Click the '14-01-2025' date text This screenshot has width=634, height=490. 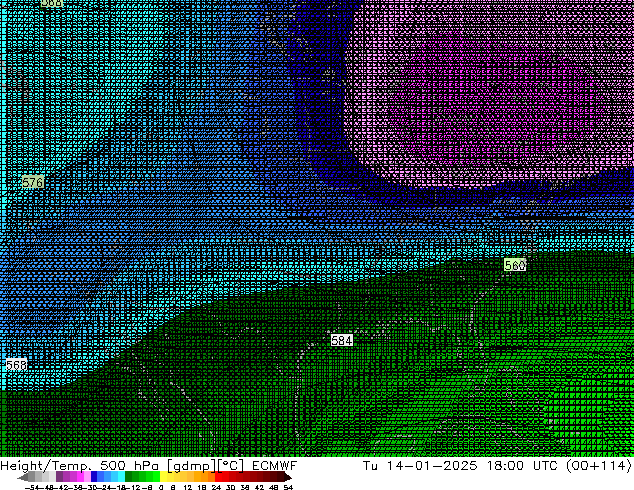432,465
